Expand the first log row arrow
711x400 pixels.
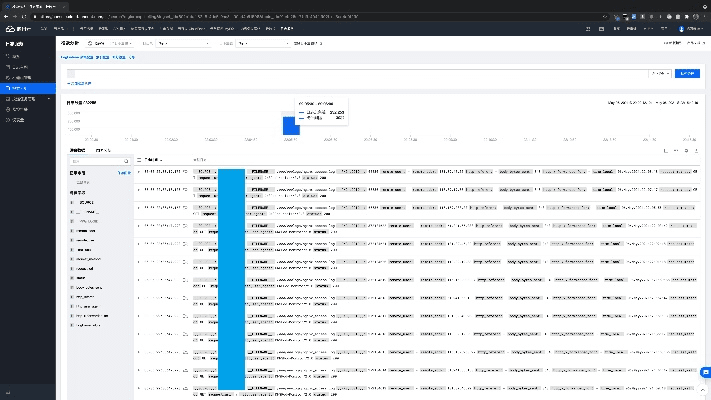point(139,172)
